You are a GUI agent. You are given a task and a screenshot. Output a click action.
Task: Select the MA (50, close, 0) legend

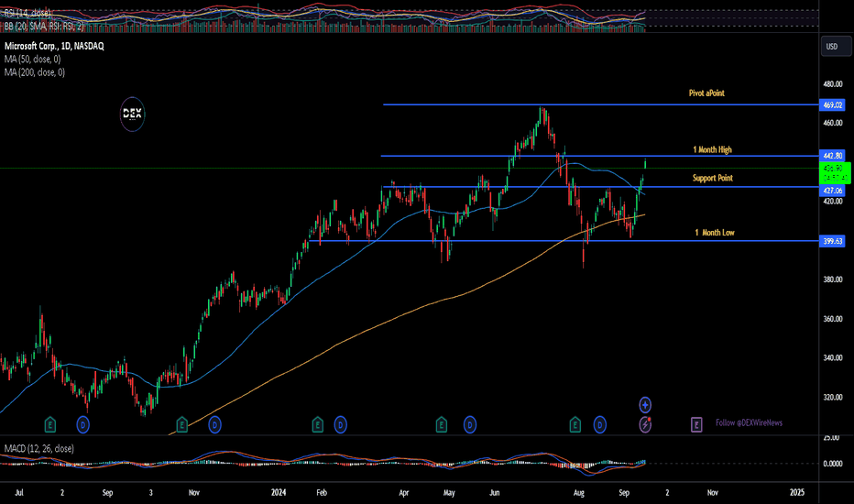pos(33,59)
